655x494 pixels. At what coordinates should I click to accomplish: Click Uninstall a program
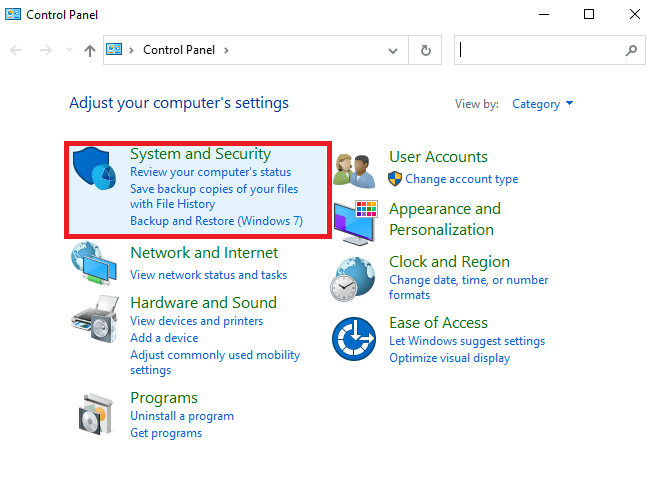coord(182,416)
